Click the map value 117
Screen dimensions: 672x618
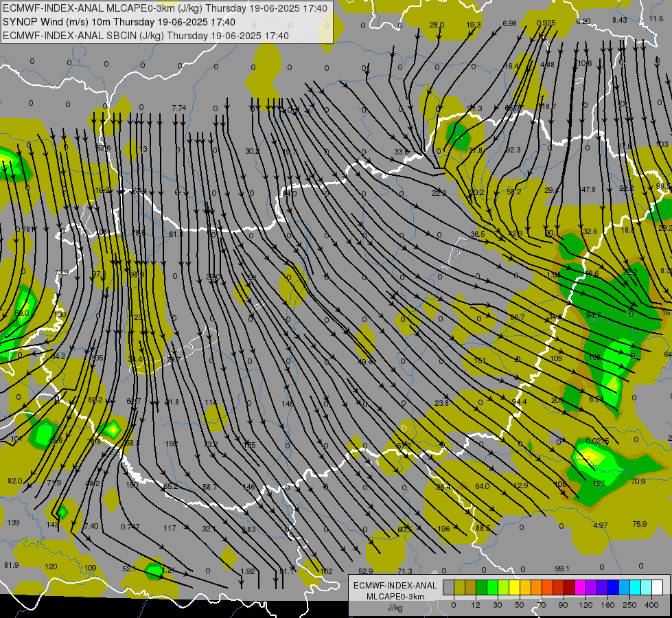pyautogui.click(x=170, y=528)
